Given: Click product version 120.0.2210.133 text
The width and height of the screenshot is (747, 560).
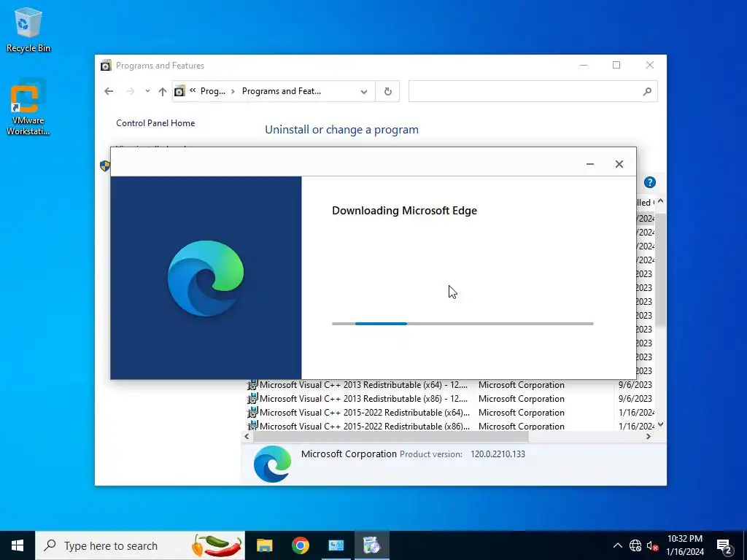Looking at the screenshot, I should point(498,454).
